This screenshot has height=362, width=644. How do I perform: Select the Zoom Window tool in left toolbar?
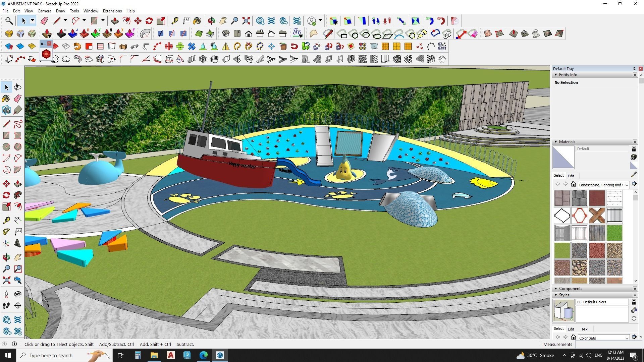[18, 269]
